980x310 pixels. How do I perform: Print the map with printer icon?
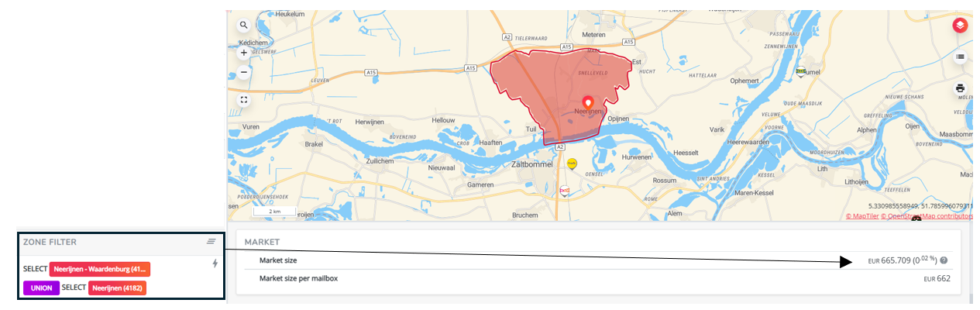pos(961,88)
